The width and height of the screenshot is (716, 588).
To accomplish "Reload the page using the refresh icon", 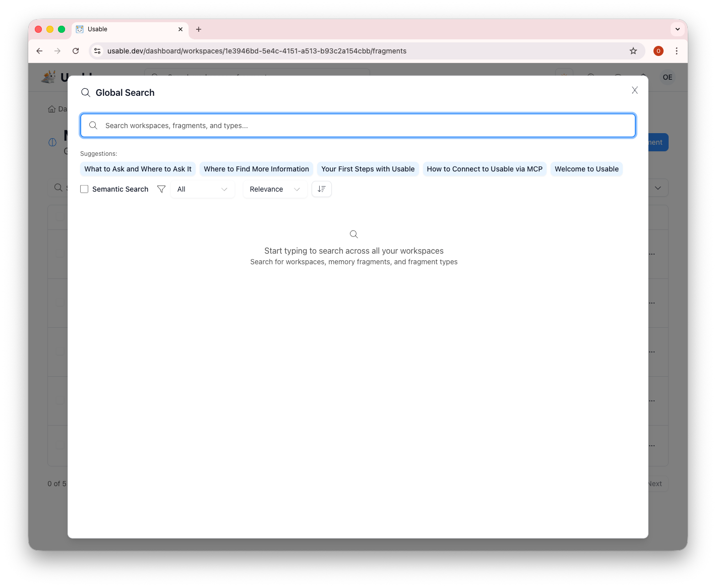I will coord(76,50).
